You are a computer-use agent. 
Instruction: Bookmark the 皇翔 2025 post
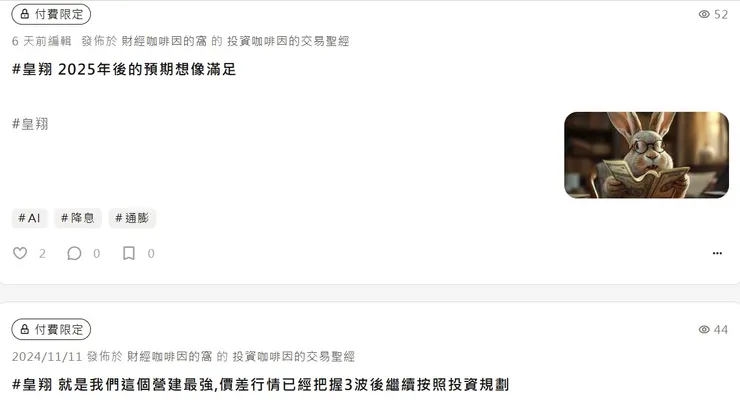coord(129,253)
